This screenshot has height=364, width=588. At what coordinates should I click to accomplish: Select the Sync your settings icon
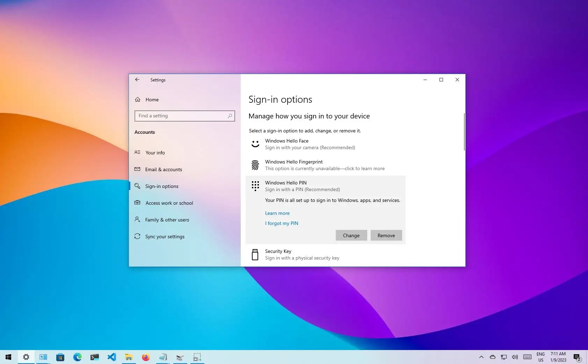tap(138, 236)
